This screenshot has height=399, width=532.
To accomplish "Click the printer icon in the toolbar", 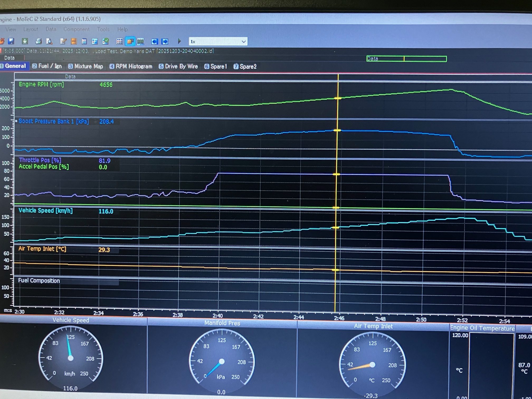I will pyautogui.click(x=39, y=41).
